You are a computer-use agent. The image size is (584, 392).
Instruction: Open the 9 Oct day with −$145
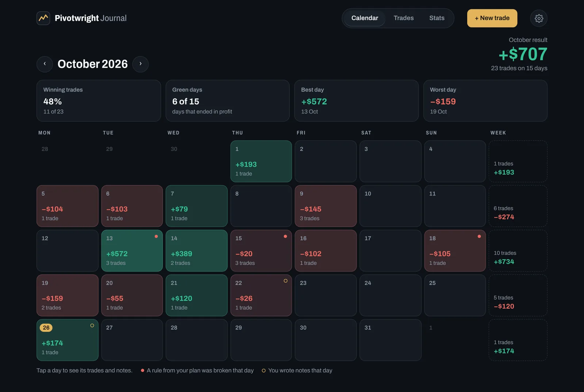pyautogui.click(x=326, y=206)
